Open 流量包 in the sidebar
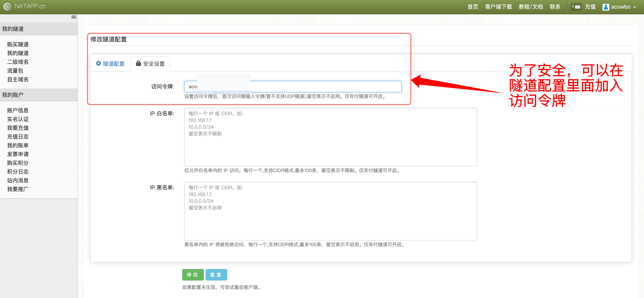The image size is (644, 298). click(15, 71)
